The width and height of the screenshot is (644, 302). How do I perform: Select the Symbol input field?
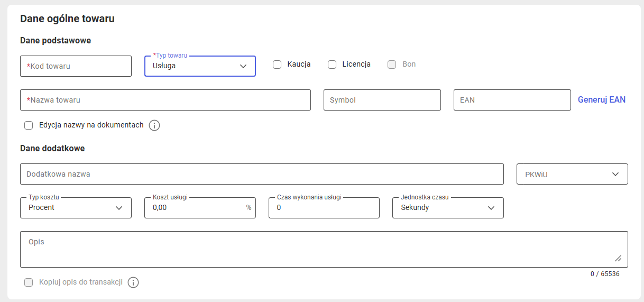(382, 100)
